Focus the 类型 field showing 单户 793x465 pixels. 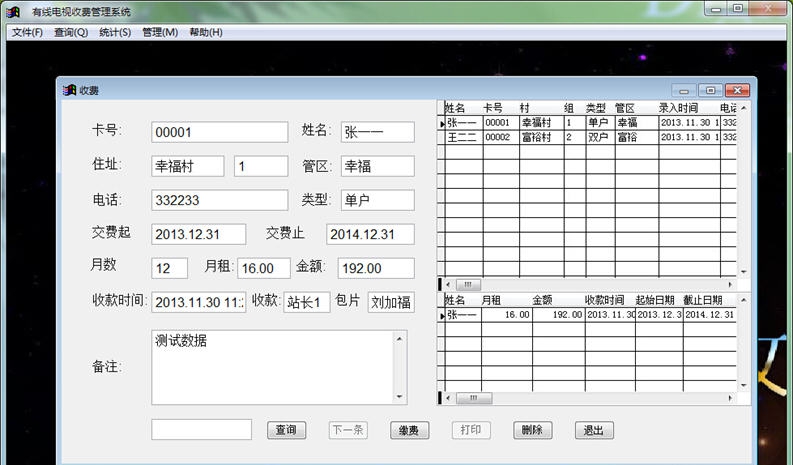coord(377,200)
